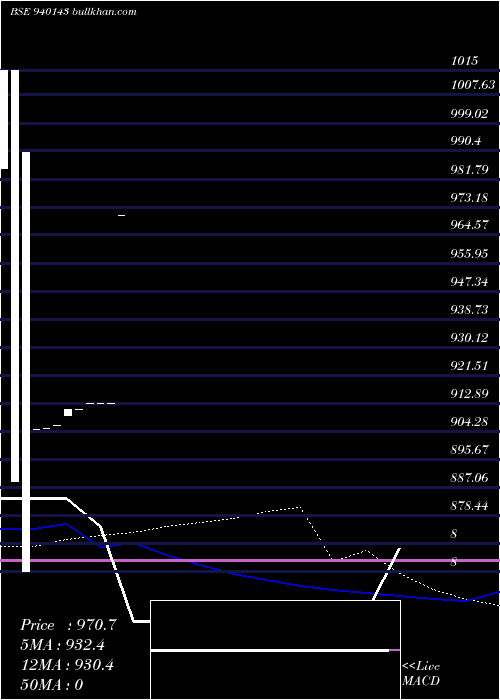Viewport: 500px width, 700px height.
Task: Click the 964.57 price axis label
Action: tap(469, 225)
